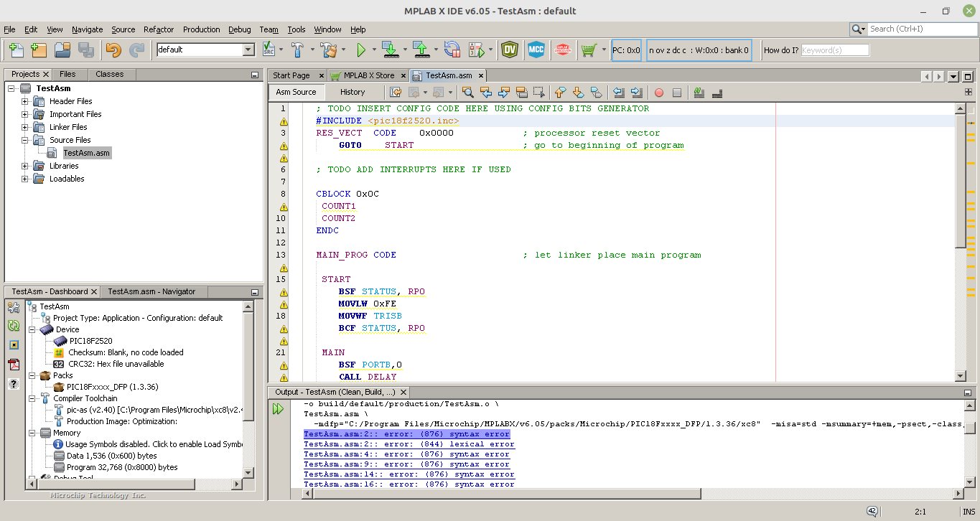Viewport: 980px width, 521px height.
Task: Switch to the MPLAB X Store tab
Action: tap(368, 75)
